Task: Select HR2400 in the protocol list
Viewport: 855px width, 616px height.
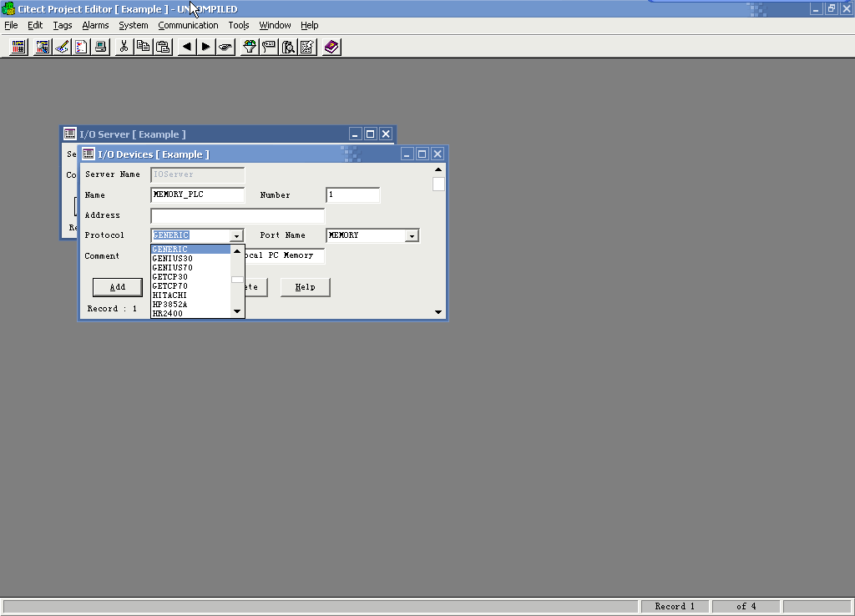Action: tap(191, 314)
